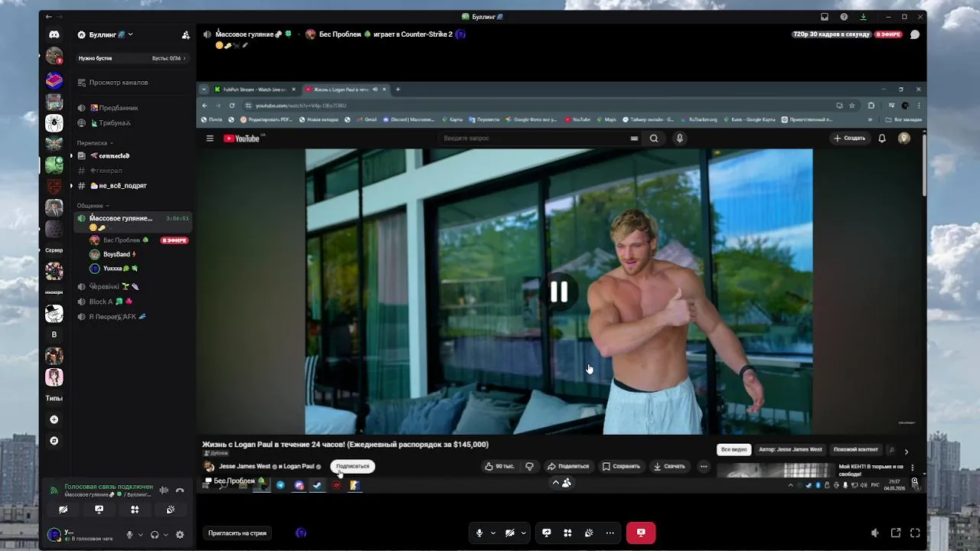The width and height of the screenshot is (980, 551).
Task: Select Все видео chip in streamed YouTube
Action: pos(733,449)
